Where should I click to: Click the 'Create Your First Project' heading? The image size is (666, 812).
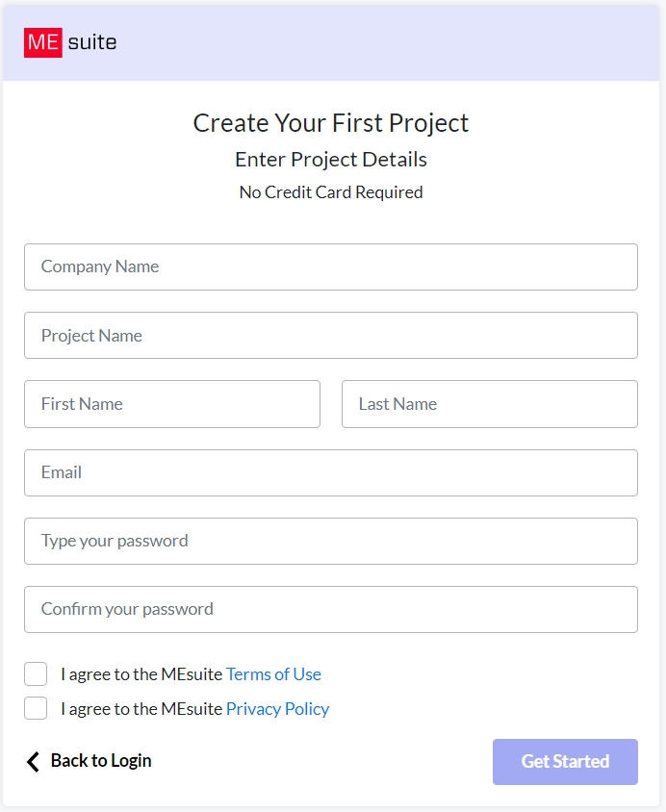pyautogui.click(x=331, y=123)
